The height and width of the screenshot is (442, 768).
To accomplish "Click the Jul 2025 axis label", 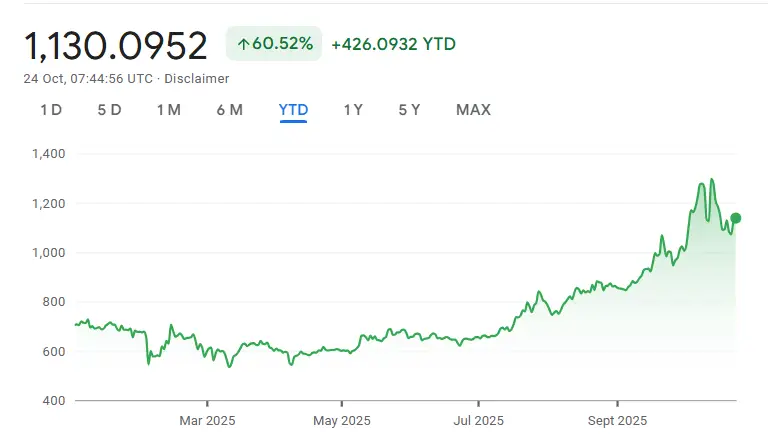I will pyautogui.click(x=476, y=420).
